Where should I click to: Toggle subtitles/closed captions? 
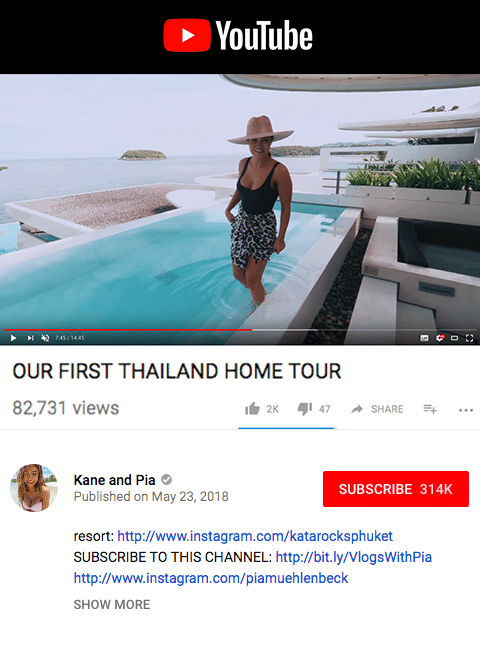[424, 338]
